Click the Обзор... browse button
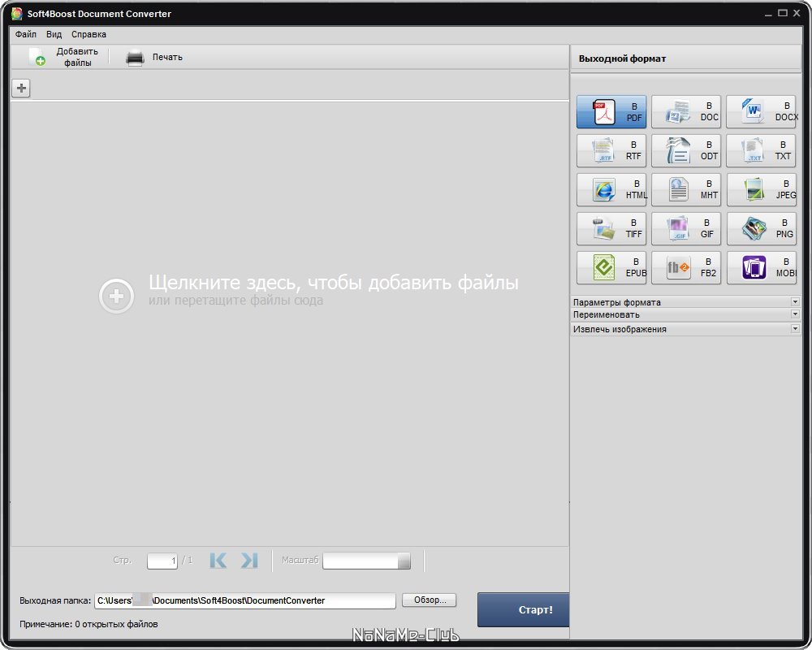812x650 pixels. [x=429, y=600]
